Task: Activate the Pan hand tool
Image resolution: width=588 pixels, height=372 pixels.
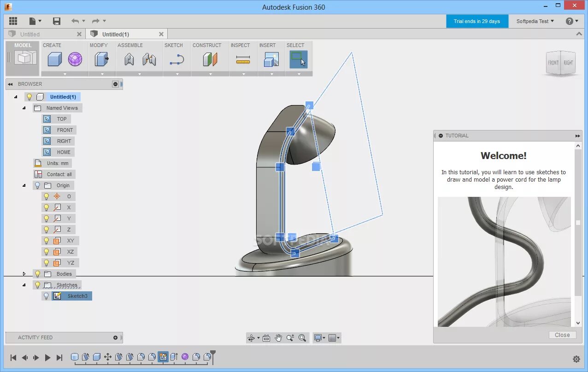Action: 278,338
